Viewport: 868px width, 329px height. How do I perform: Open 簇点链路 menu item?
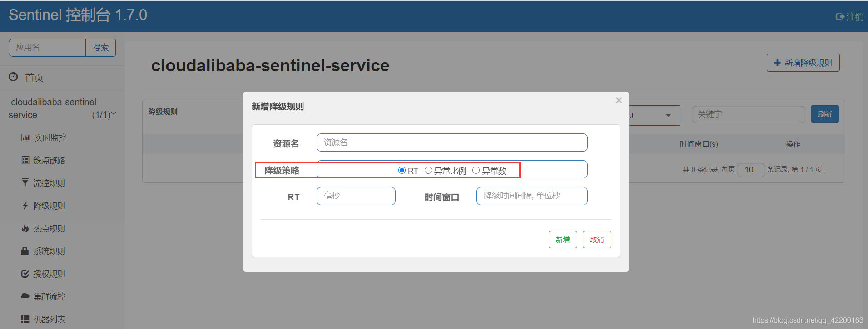tap(50, 160)
